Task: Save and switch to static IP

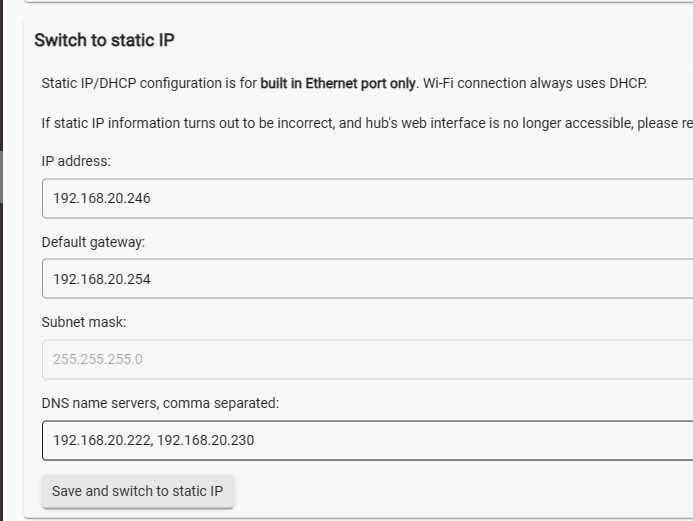Action: pos(138,491)
